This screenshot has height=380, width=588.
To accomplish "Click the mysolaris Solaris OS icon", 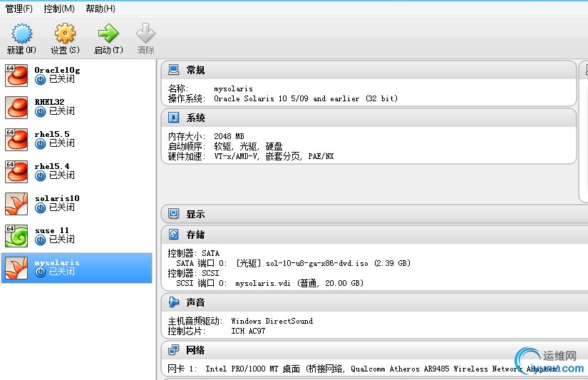I will 16,268.
